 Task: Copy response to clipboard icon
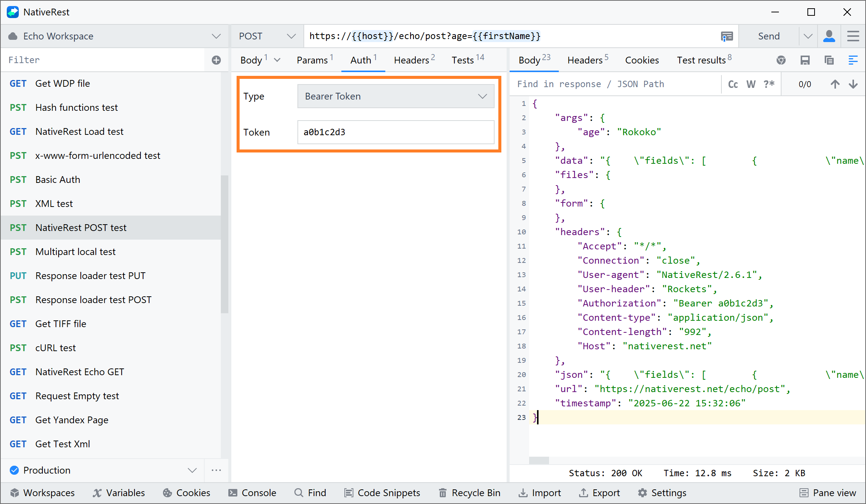pos(829,60)
